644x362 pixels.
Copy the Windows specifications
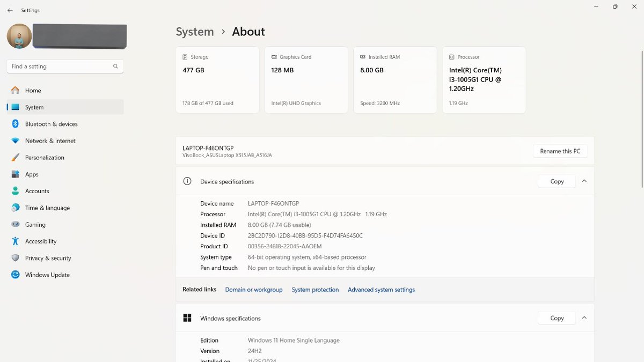(x=557, y=318)
